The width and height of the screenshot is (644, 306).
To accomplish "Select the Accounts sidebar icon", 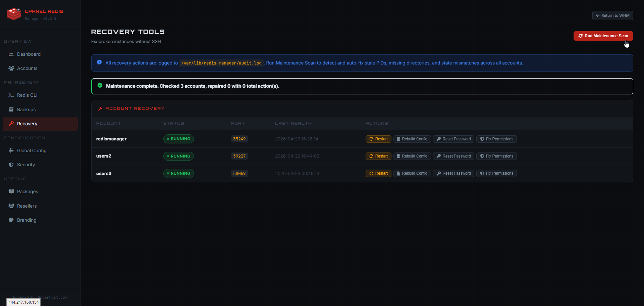I will [27, 68].
